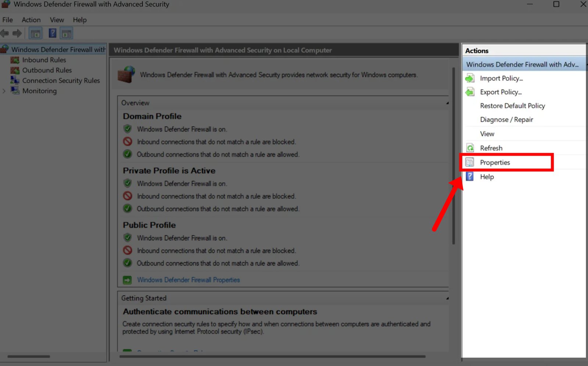Viewport: 588px width, 366px height.
Task: Click the green shield icon under Domain Profile
Action: coord(128,129)
